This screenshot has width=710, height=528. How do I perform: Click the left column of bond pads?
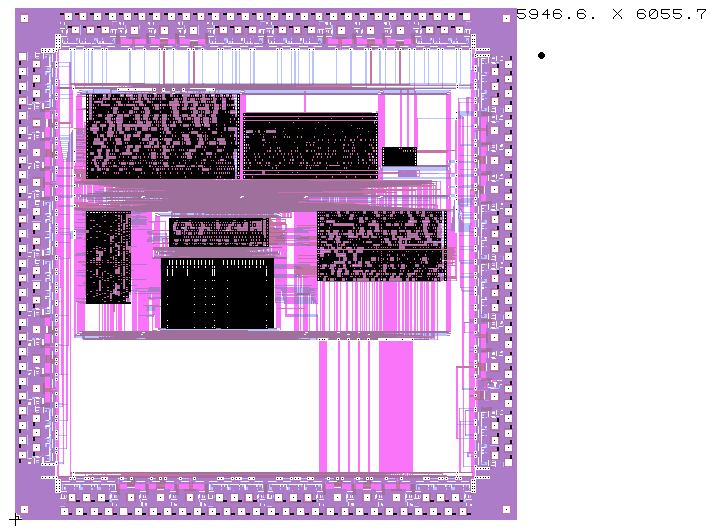click(24, 260)
